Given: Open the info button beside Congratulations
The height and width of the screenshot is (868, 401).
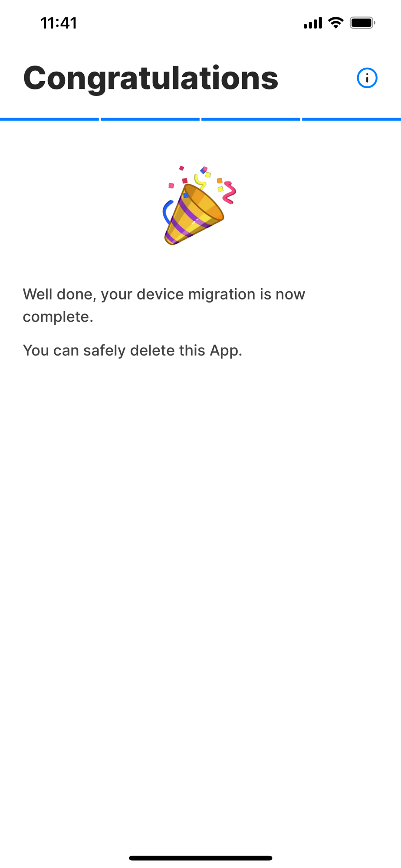Looking at the screenshot, I should point(367,78).
